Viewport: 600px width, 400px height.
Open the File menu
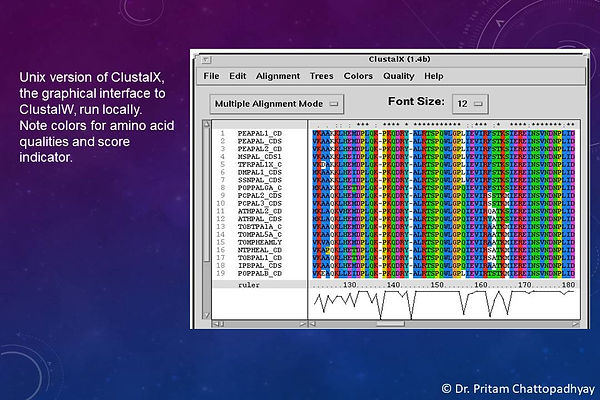211,76
